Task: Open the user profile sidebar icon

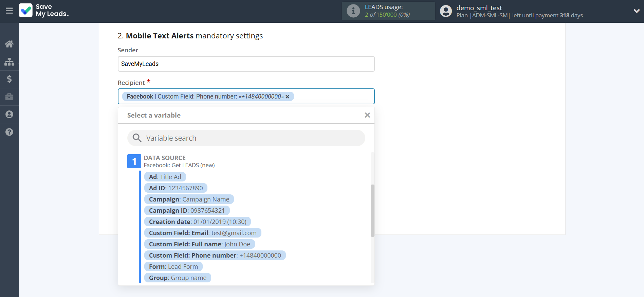Action: 9,115
